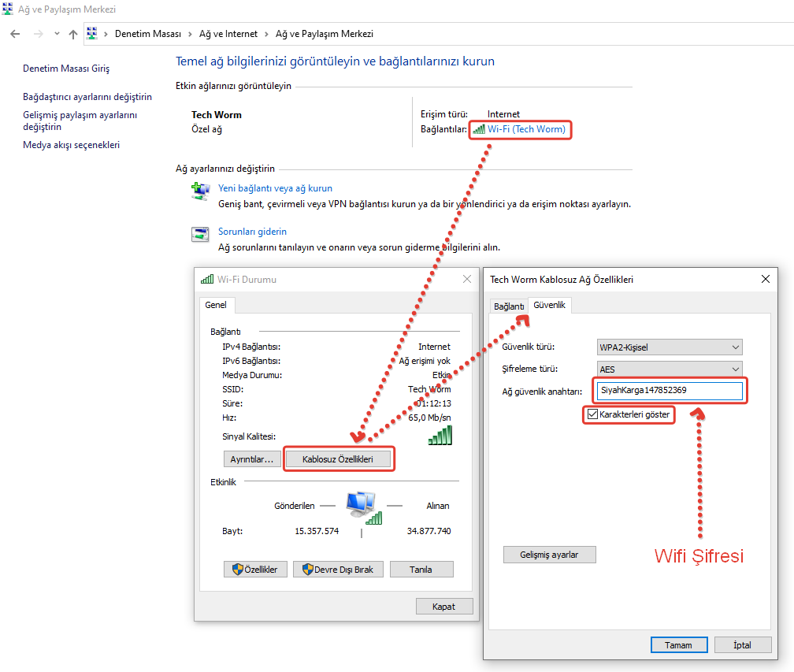Click the Wi-Fi signal bars beside the Tech Worm link
This screenshot has height=672, width=794.
click(x=479, y=129)
